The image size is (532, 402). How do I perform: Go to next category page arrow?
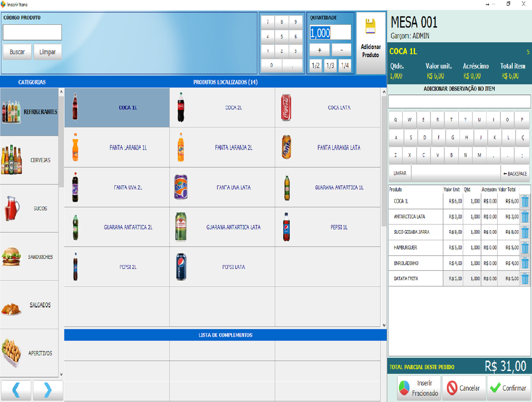click(48, 390)
